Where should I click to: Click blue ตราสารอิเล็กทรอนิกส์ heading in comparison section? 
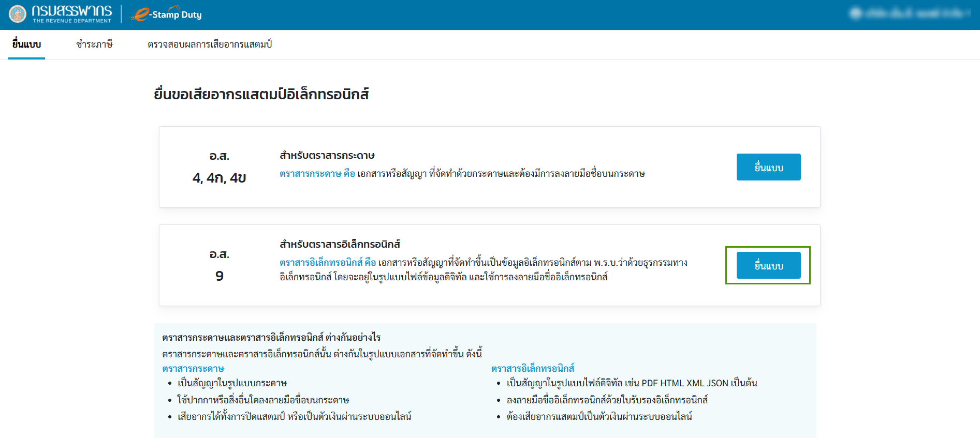532,369
